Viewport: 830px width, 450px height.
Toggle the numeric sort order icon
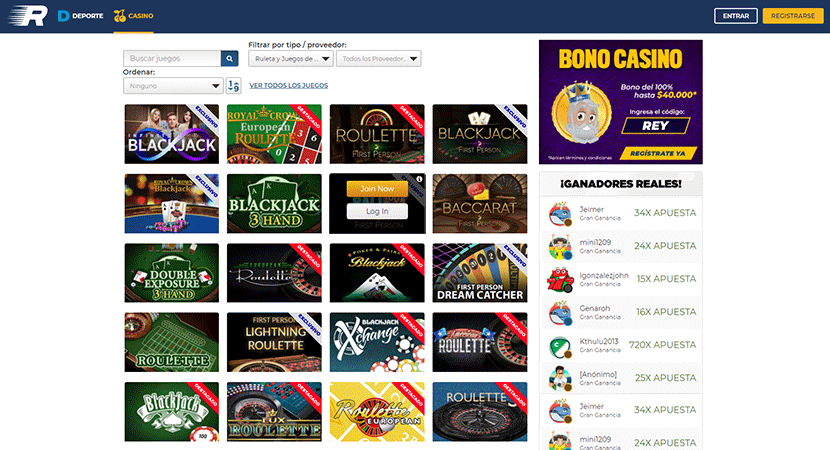tap(233, 86)
